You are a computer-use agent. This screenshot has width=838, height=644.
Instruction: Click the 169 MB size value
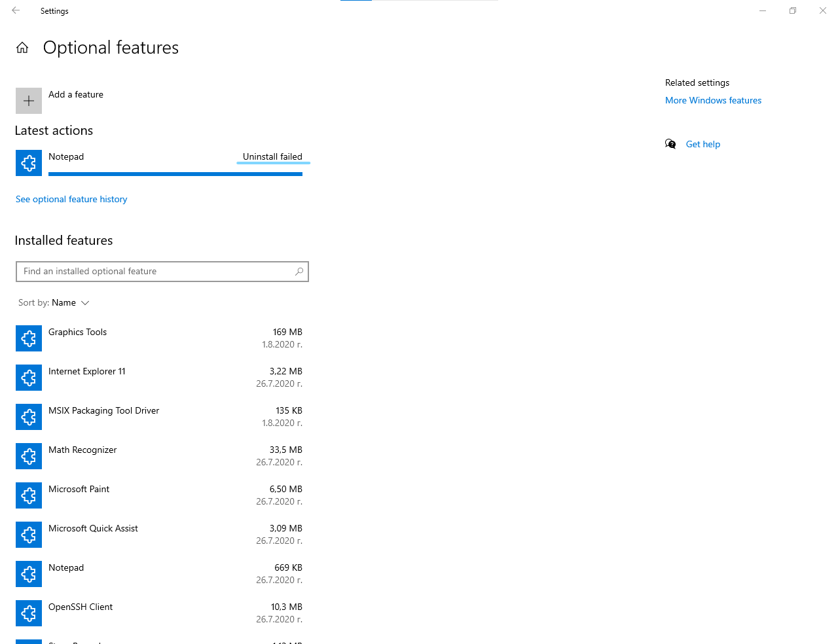(287, 332)
